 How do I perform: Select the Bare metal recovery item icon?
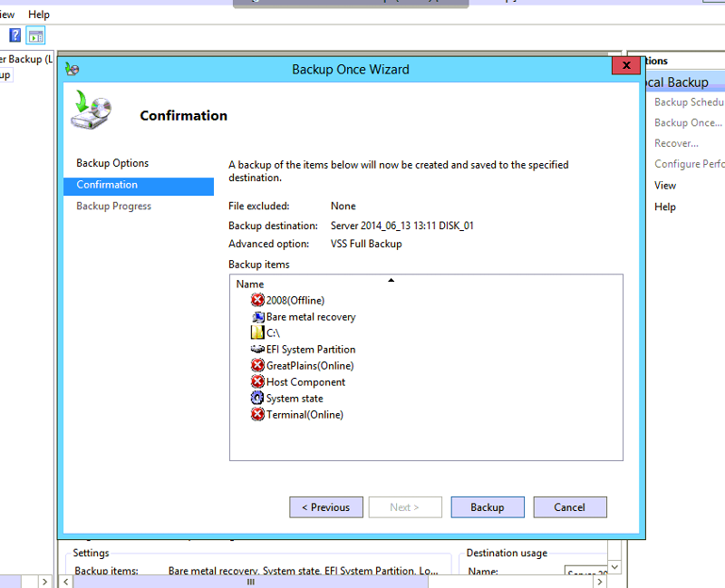point(259,316)
